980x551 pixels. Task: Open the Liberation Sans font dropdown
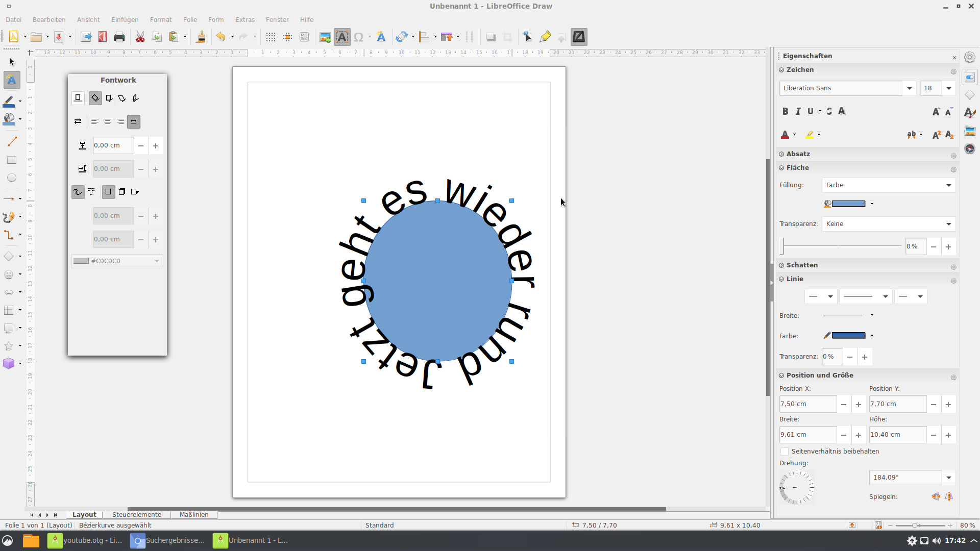click(909, 88)
